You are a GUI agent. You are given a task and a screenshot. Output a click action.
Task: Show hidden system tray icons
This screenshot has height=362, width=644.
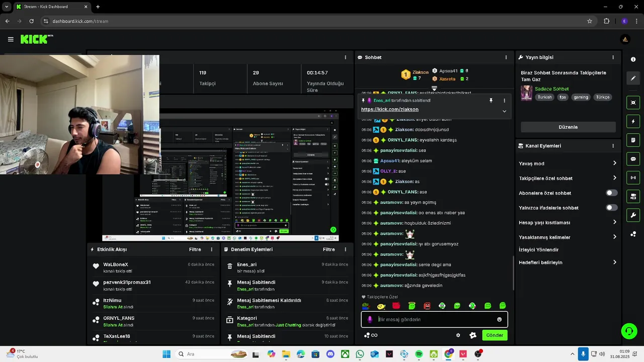[572, 354]
